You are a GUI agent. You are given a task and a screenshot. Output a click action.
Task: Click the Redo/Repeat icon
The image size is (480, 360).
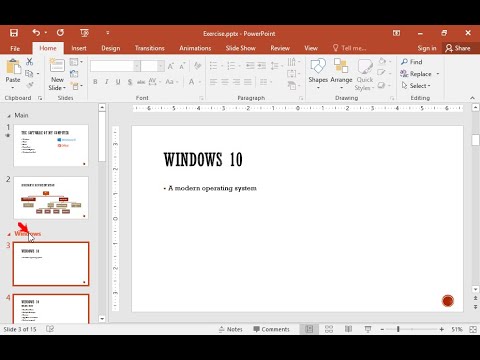click(x=60, y=32)
